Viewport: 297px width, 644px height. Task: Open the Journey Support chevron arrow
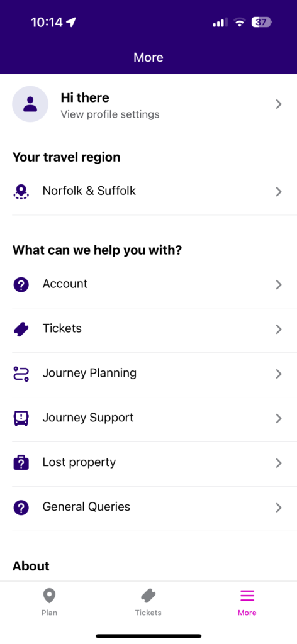(x=279, y=418)
